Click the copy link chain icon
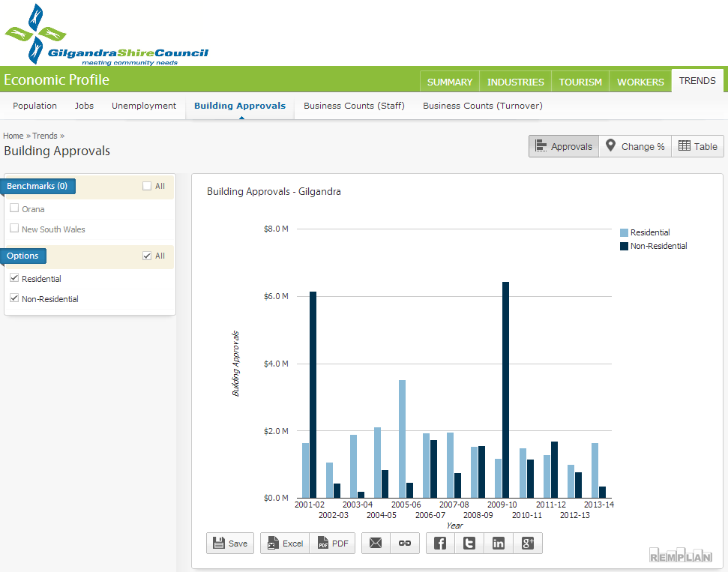The width and height of the screenshot is (728, 572). pos(405,543)
